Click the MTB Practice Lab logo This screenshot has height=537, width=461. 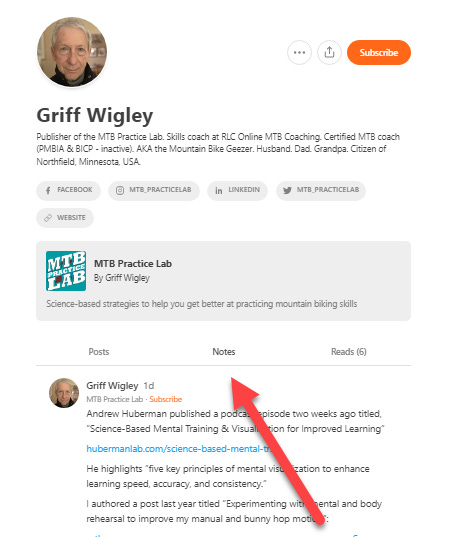(66, 271)
